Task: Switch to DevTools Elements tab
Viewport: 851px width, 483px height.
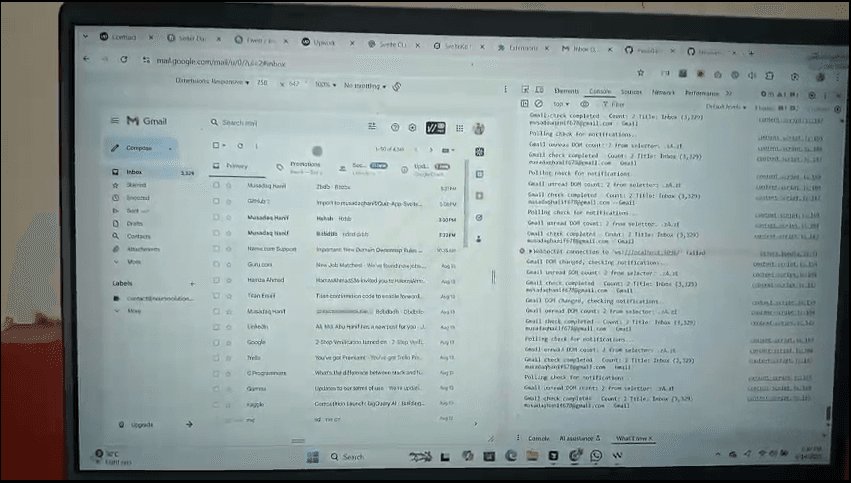Action: (x=567, y=91)
